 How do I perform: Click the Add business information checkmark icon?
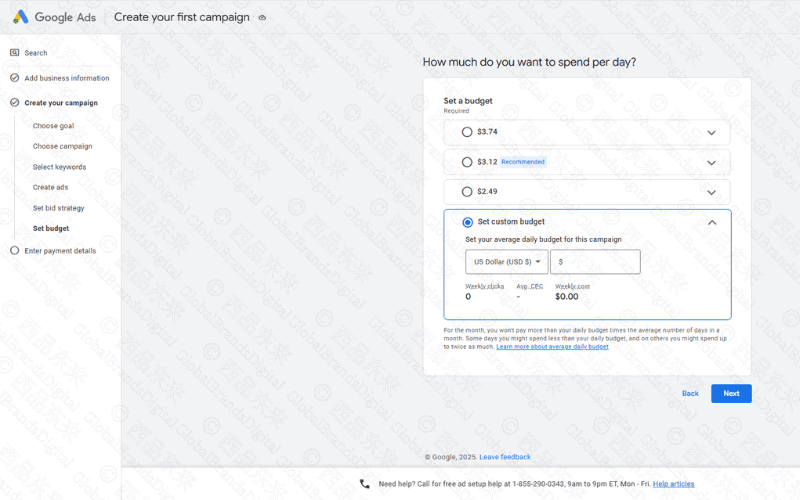pos(14,78)
